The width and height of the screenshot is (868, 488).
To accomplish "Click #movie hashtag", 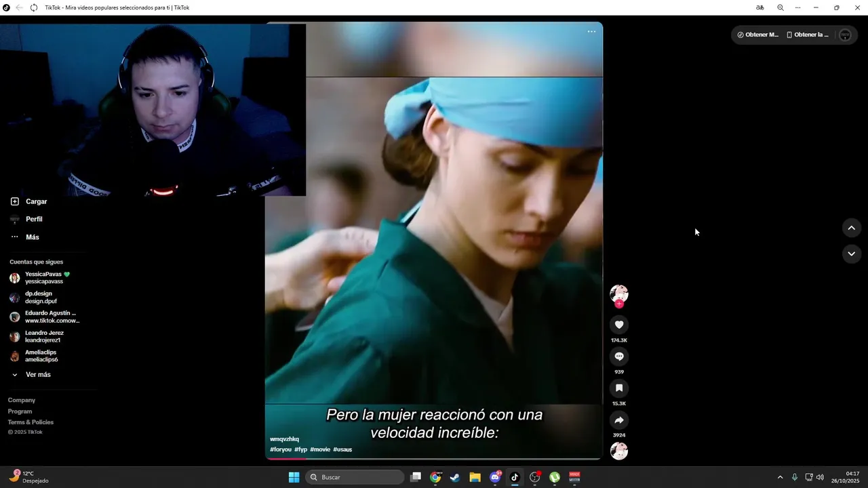I will 320,449.
